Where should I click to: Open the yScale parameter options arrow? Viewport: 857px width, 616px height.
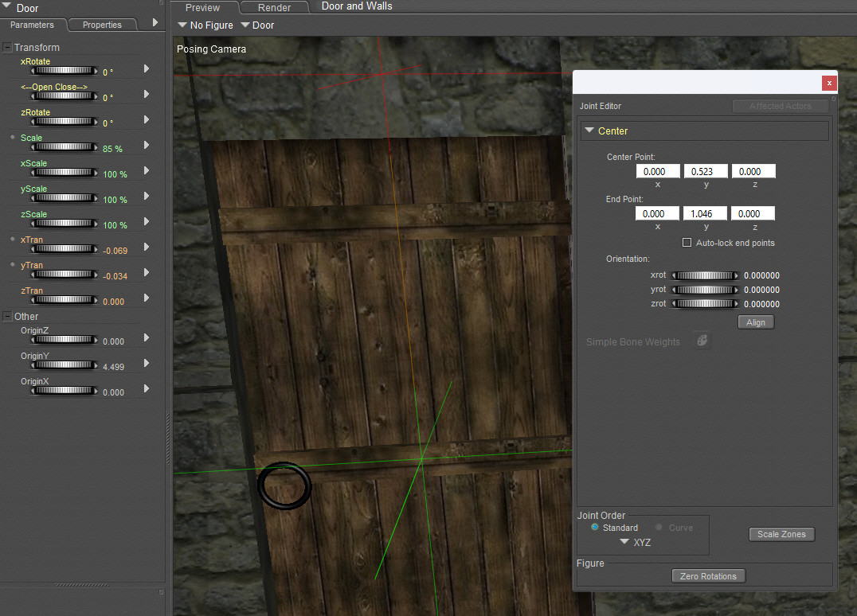coord(147,196)
